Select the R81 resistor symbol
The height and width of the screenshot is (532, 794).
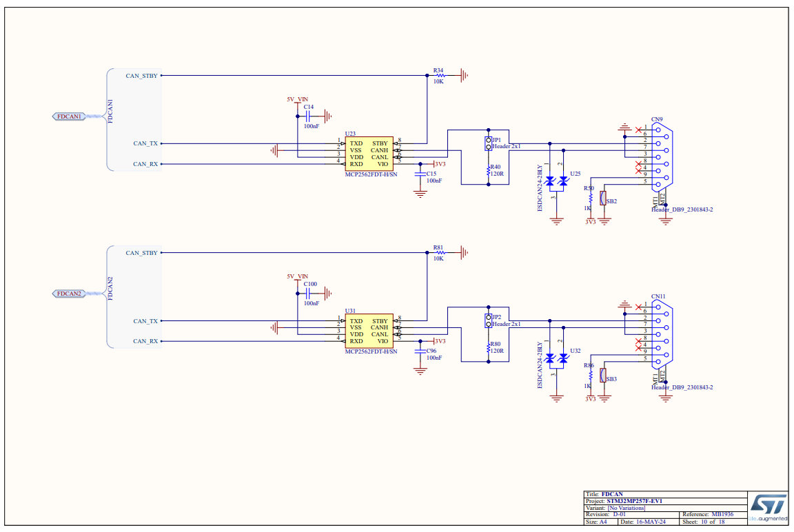[440, 253]
